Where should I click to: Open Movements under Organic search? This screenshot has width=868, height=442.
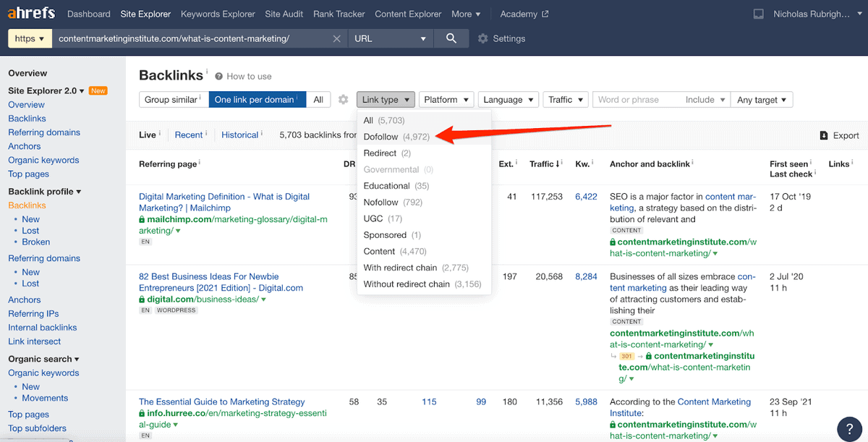pos(45,398)
